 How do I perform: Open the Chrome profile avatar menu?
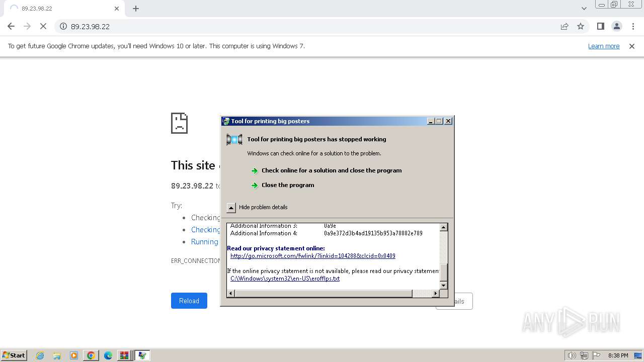click(x=617, y=26)
